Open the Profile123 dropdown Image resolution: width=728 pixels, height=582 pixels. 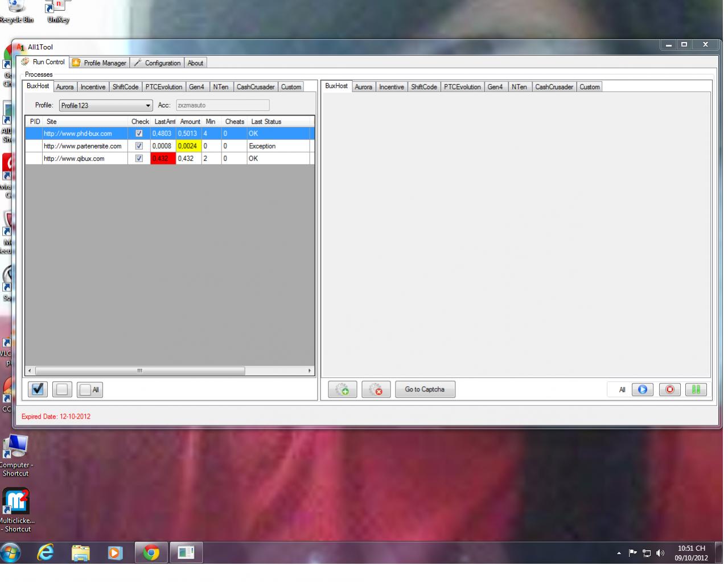[x=106, y=105]
